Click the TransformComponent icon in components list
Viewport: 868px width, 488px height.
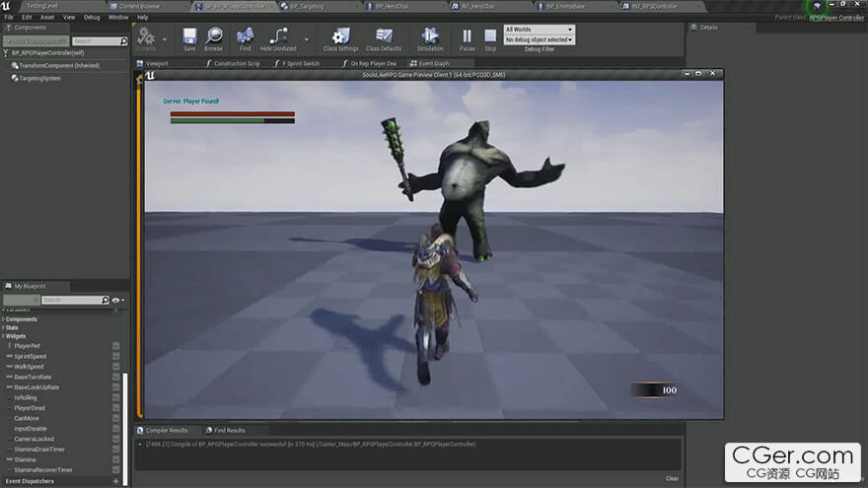tap(15, 65)
